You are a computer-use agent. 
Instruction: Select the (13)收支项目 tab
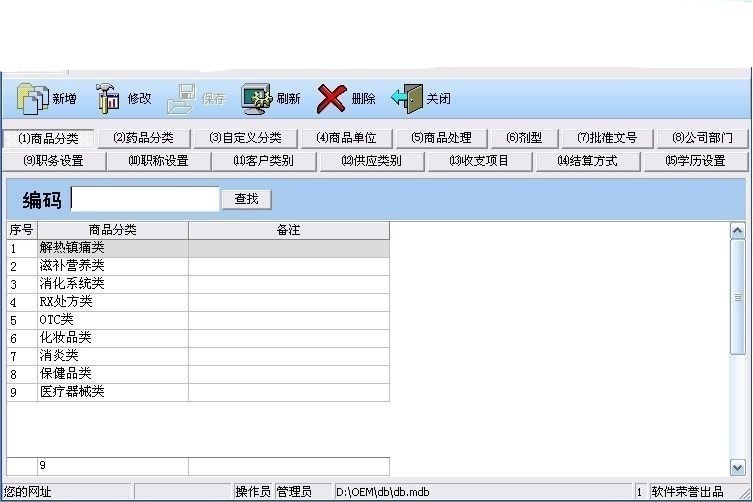tap(479, 161)
